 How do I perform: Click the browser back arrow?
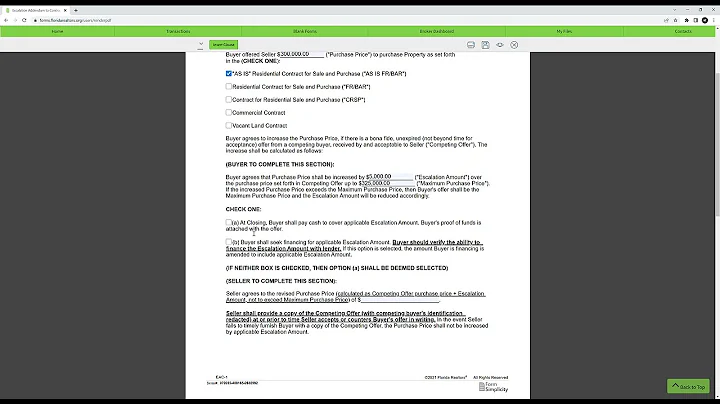6,20
